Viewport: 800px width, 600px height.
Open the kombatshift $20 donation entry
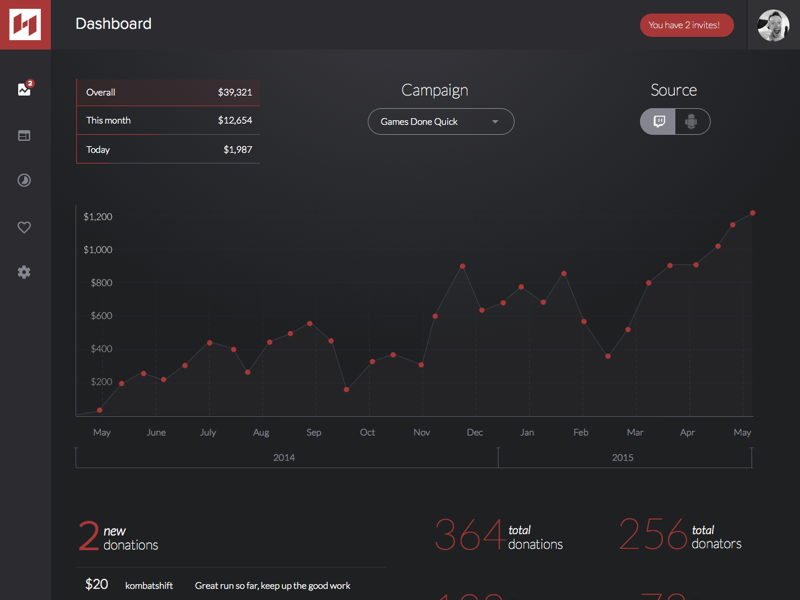coord(230,584)
